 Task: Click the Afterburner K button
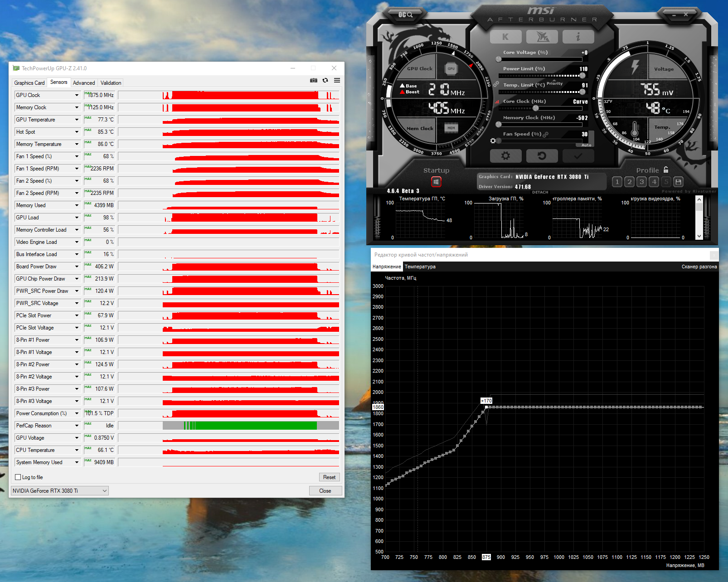505,37
